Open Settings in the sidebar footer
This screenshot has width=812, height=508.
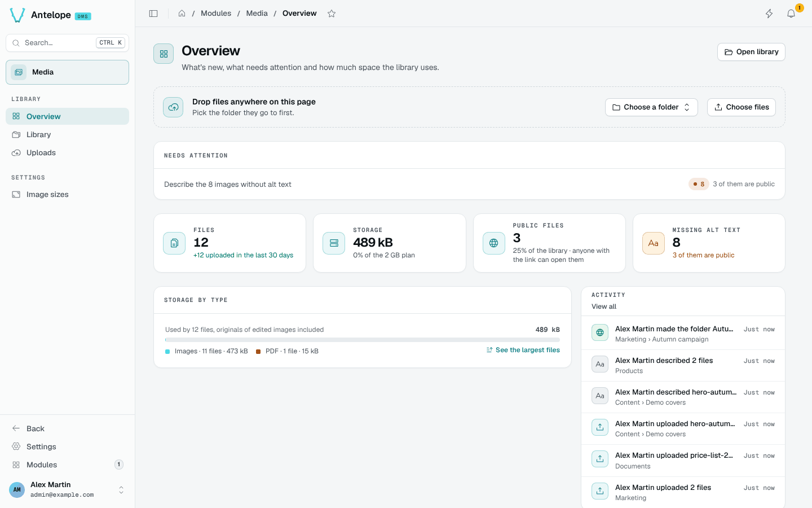click(x=67, y=446)
